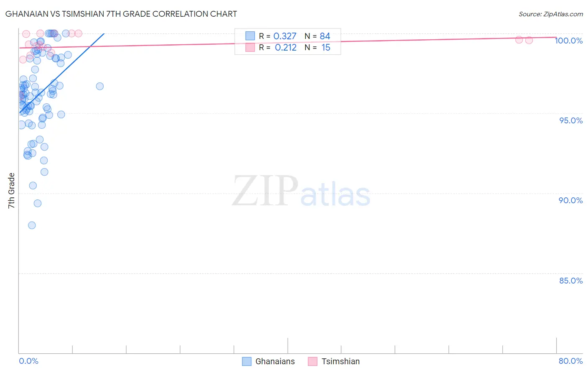Click the blue R = 0.327 legend box
Image resolution: width=588 pixels, height=373 pixels.
pyautogui.click(x=250, y=36)
